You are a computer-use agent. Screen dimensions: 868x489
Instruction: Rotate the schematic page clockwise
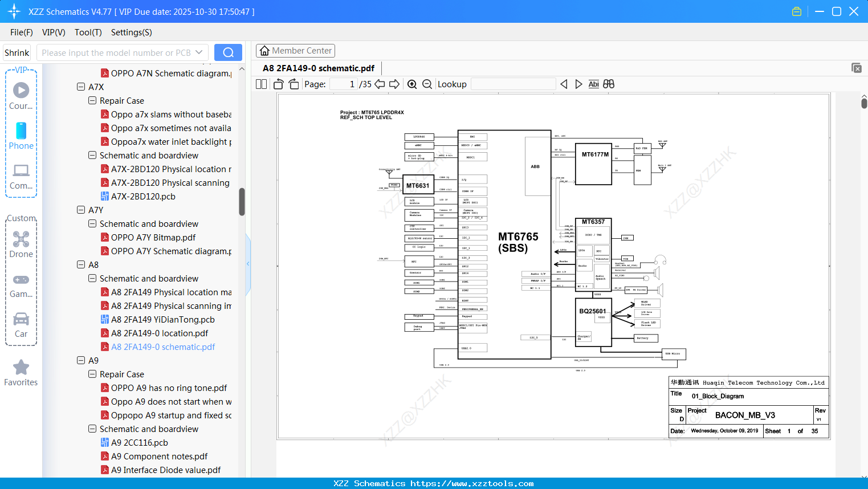point(294,84)
